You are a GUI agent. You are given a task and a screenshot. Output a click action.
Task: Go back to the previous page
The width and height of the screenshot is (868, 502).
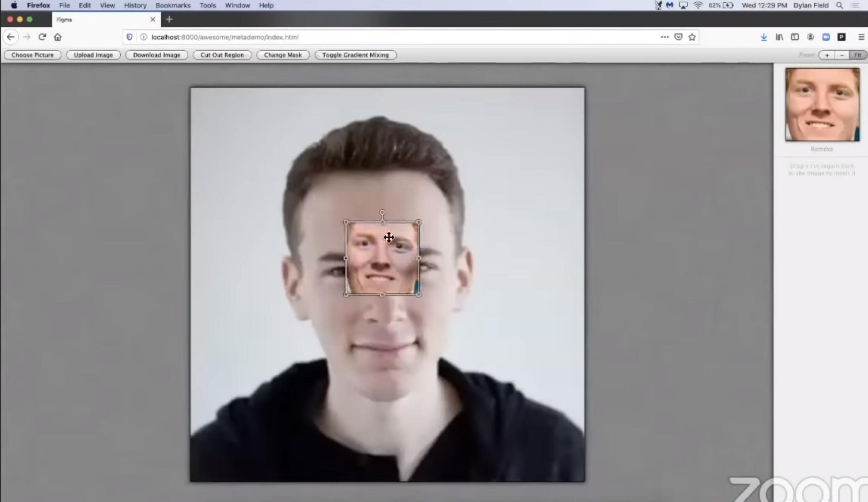pyautogui.click(x=11, y=37)
